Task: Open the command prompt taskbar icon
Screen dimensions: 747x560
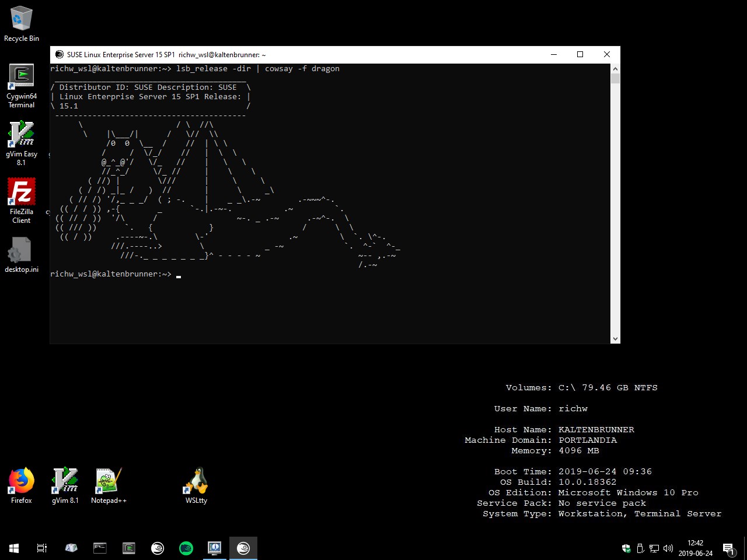Action: (x=100, y=548)
